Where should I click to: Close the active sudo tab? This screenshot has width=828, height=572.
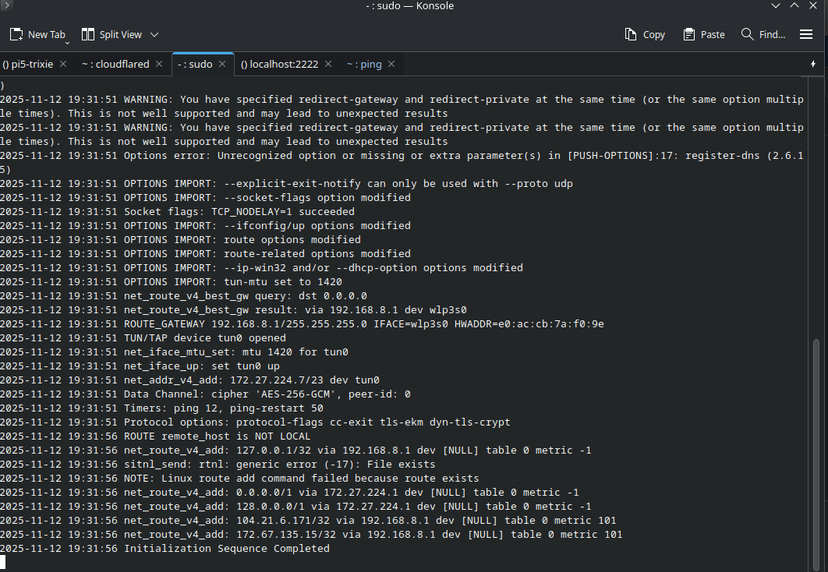pyautogui.click(x=222, y=64)
